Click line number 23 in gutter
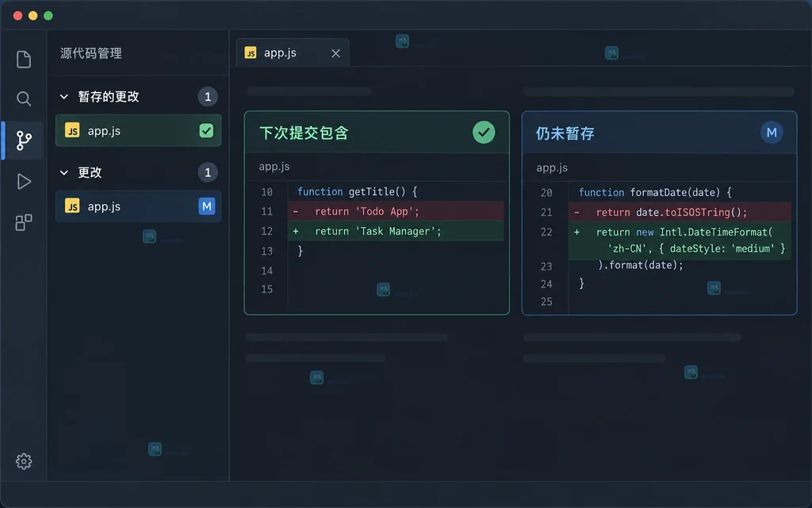This screenshot has width=812, height=508. point(546,267)
